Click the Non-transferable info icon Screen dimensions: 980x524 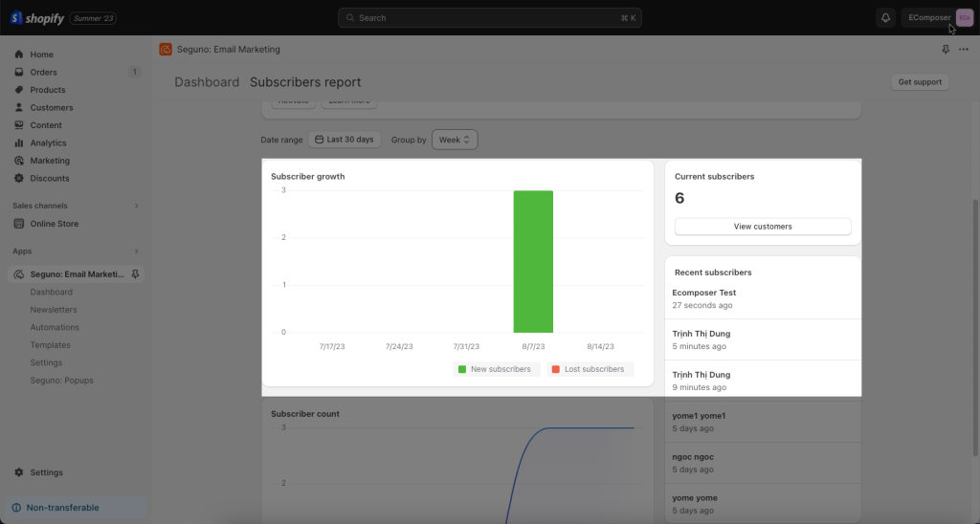(x=16, y=508)
